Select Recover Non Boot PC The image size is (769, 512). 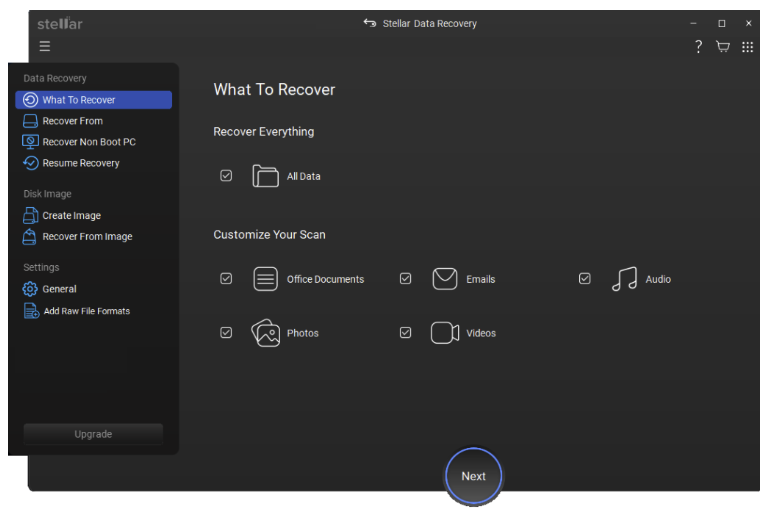pyautogui.click(x=88, y=142)
